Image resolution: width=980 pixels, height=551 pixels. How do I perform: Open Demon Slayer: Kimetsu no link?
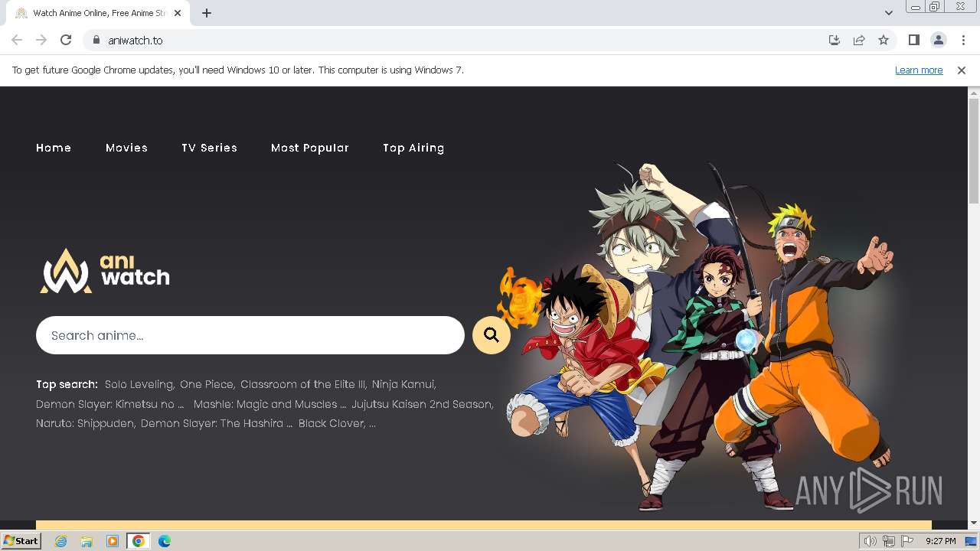[110, 404]
